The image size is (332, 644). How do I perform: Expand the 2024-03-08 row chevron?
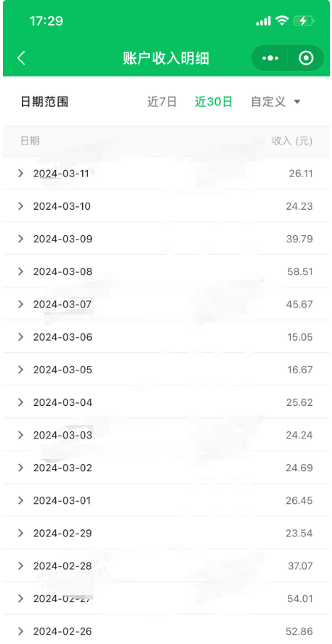pos(21,271)
